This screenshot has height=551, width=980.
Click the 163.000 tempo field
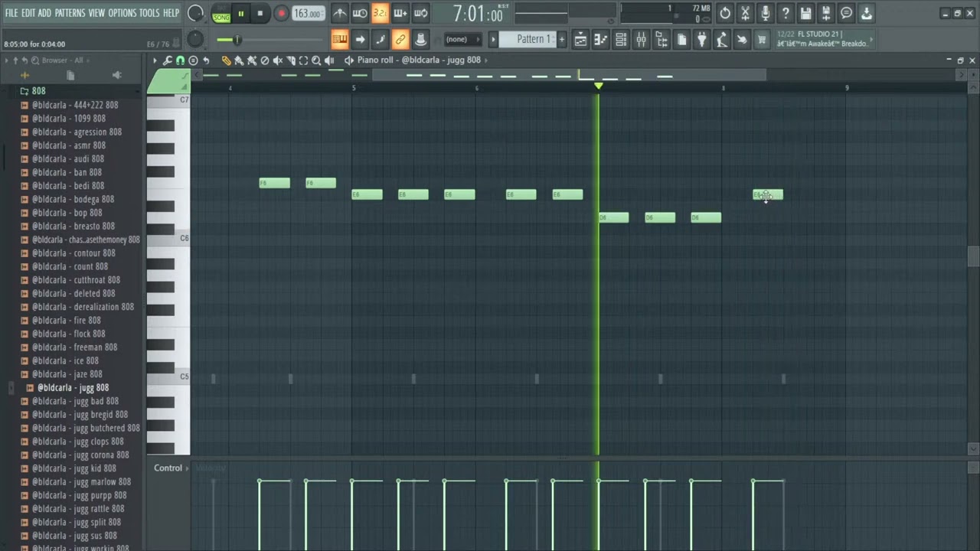[x=308, y=14]
